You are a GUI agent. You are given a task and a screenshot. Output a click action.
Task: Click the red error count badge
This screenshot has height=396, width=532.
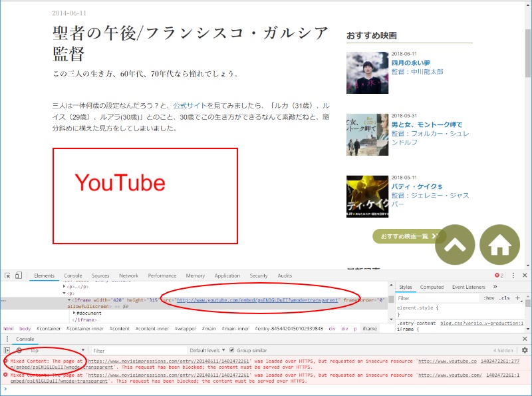click(499, 276)
